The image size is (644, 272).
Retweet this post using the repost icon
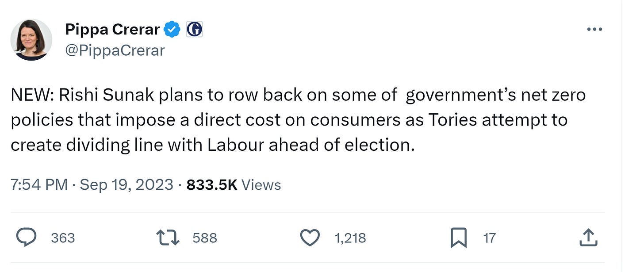[x=168, y=238]
